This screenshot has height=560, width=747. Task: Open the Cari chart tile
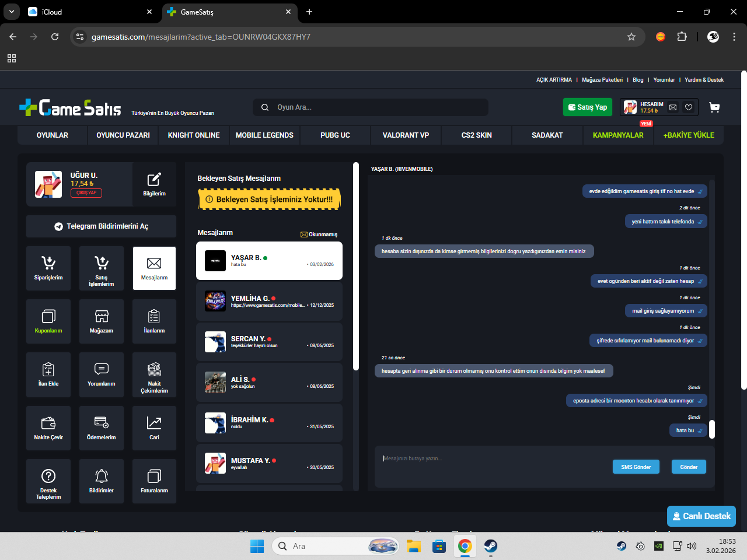pyautogui.click(x=154, y=428)
